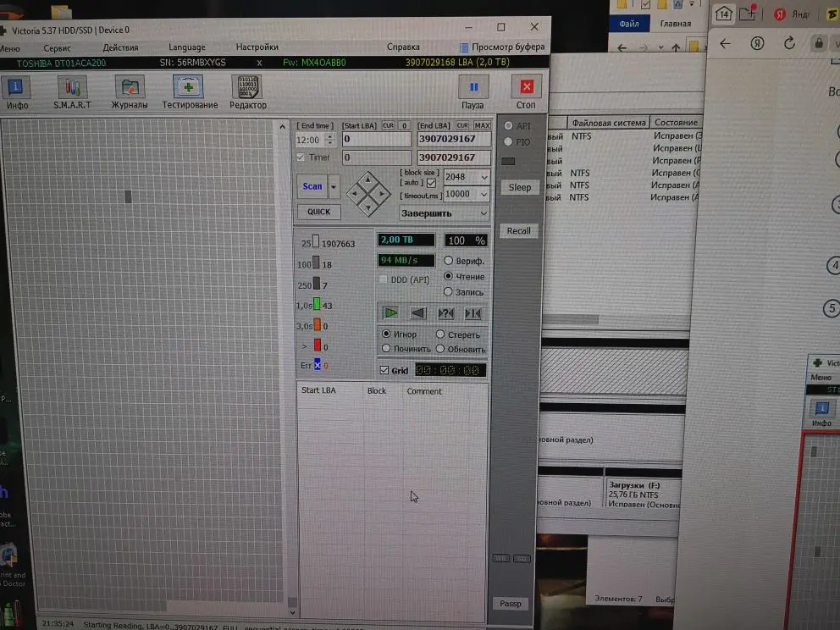Click the QUICK scan button
840x630 pixels.
pyautogui.click(x=318, y=212)
